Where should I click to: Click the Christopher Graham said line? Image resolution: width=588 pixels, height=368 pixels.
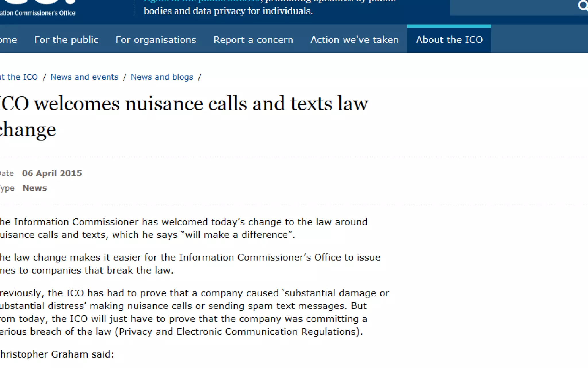tap(57, 354)
